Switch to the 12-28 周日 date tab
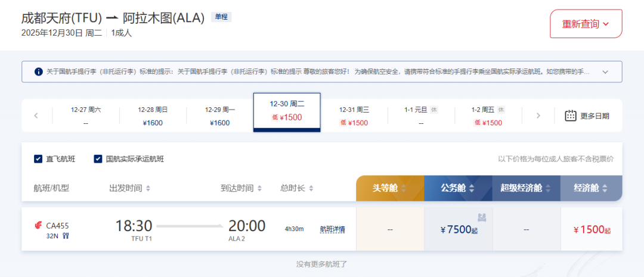 [153, 116]
